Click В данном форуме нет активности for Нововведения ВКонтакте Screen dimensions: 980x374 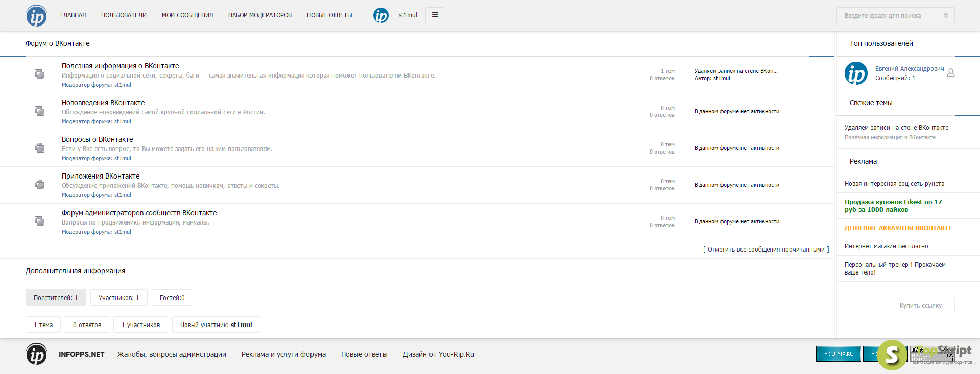[736, 111]
